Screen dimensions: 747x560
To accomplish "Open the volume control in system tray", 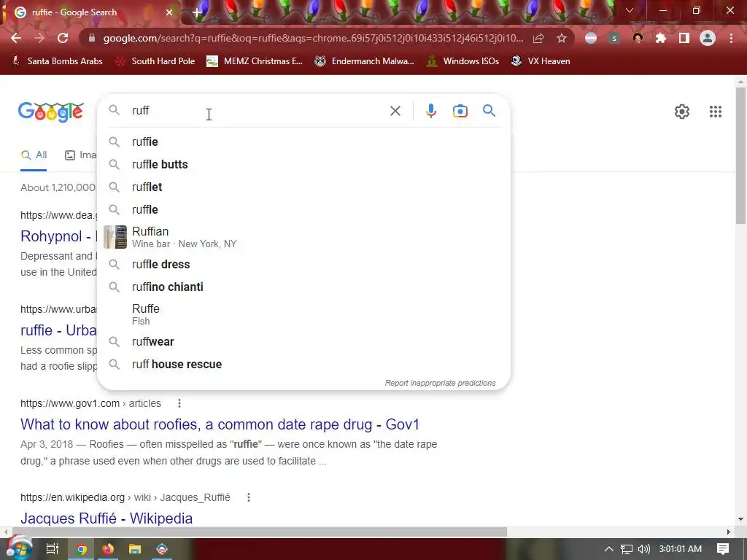I will [643, 549].
